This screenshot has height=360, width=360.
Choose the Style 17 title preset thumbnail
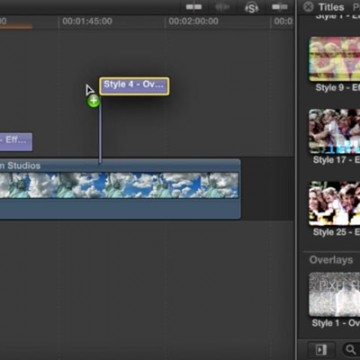pyautogui.click(x=335, y=131)
